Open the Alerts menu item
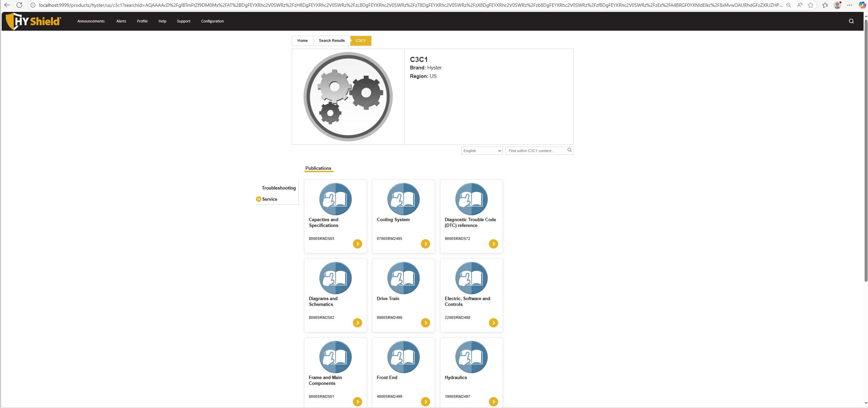Screen dimensions: 868x408 tap(121, 21)
